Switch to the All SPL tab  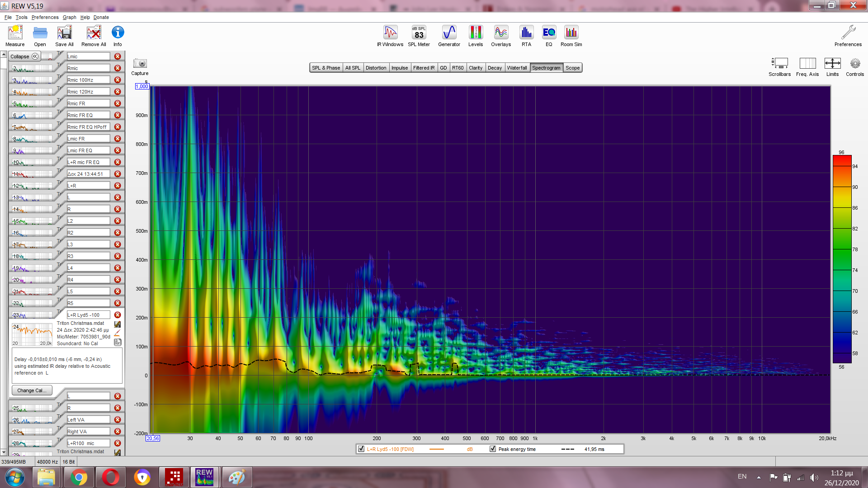tap(353, 68)
